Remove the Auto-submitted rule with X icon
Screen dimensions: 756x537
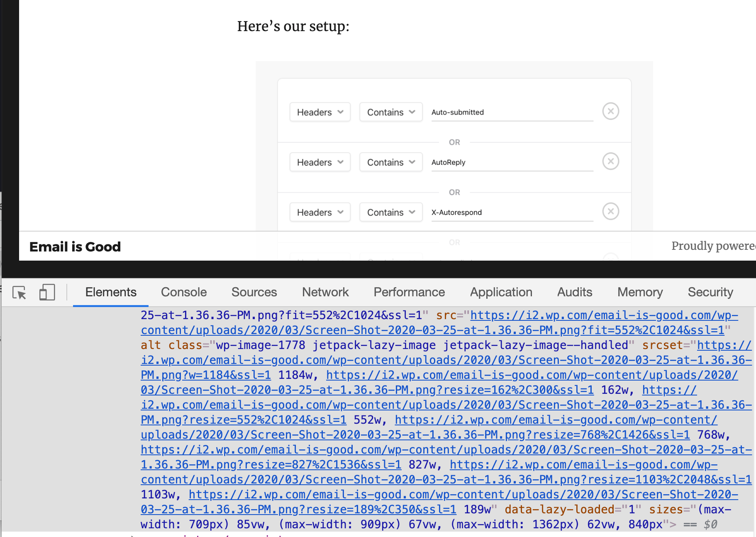(x=610, y=112)
